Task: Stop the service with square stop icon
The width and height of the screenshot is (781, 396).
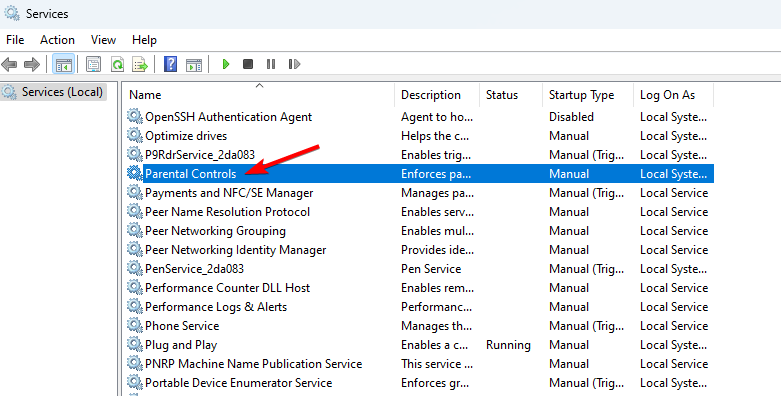Action: (248, 64)
